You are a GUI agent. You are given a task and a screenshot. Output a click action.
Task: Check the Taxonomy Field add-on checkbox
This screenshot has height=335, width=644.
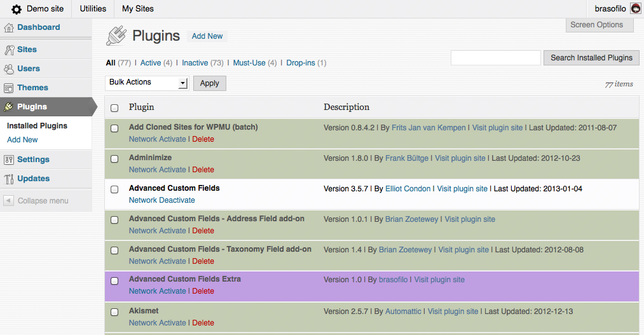tap(114, 250)
